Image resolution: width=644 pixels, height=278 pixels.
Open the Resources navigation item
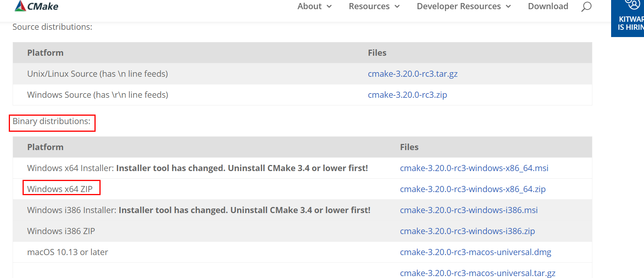point(369,6)
